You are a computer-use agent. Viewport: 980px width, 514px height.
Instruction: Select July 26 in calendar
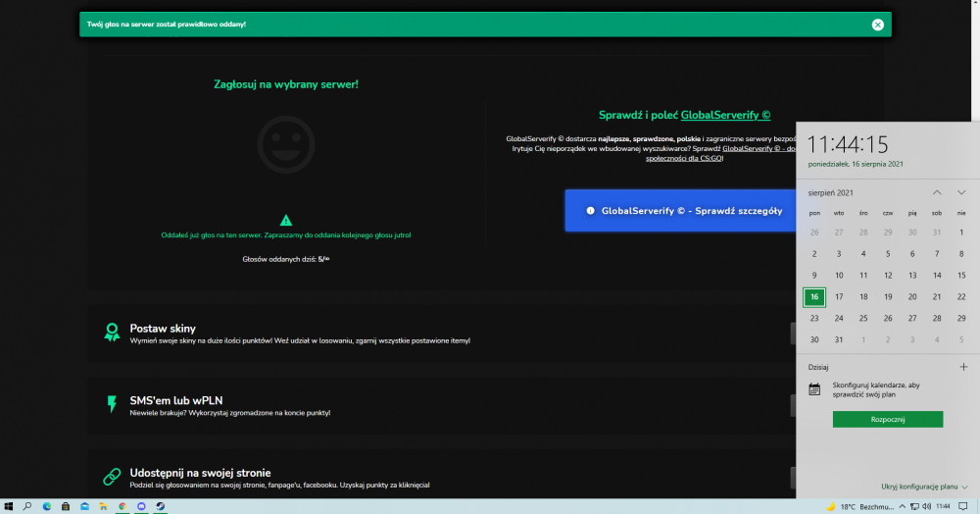coord(813,232)
